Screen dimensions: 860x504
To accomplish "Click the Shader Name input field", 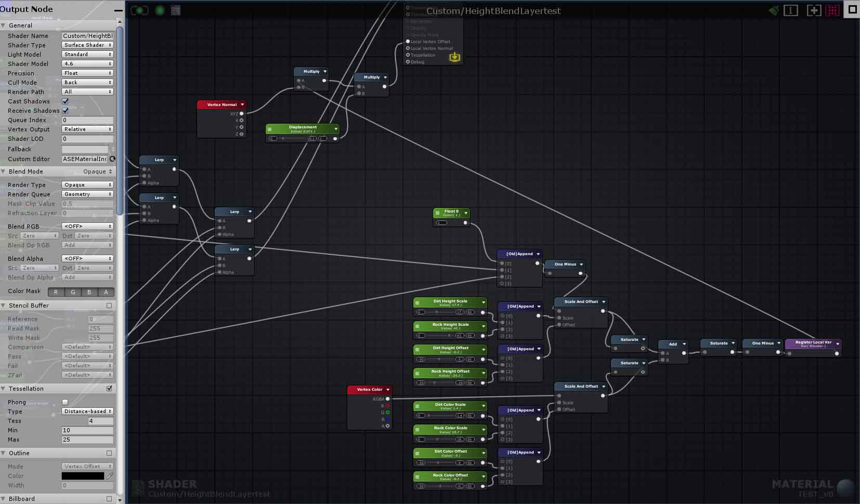I will [87, 36].
